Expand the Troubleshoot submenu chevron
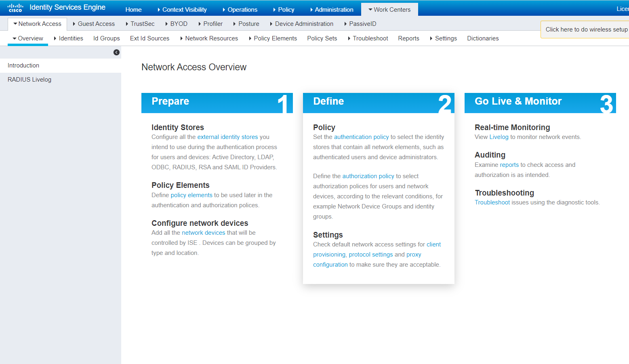This screenshot has height=364, width=629. 350,38
